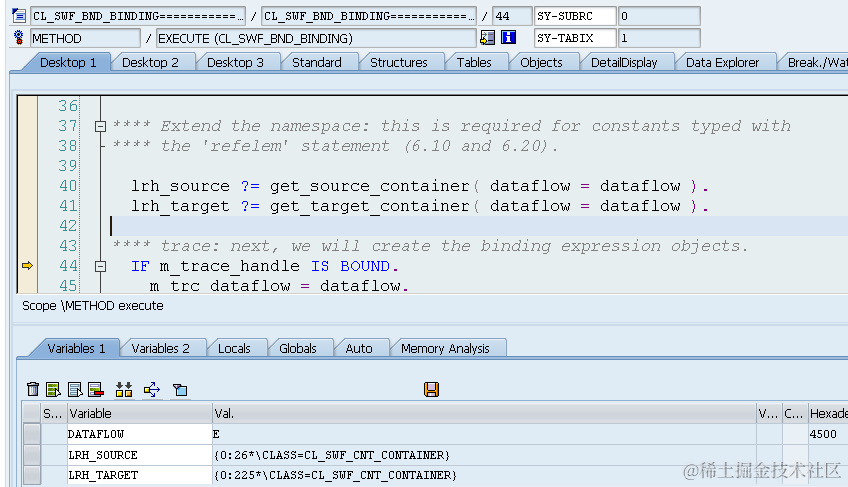This screenshot has width=848, height=487.
Task: Click the icon with two downward arrows over boxes
Action: pyautogui.click(x=124, y=389)
